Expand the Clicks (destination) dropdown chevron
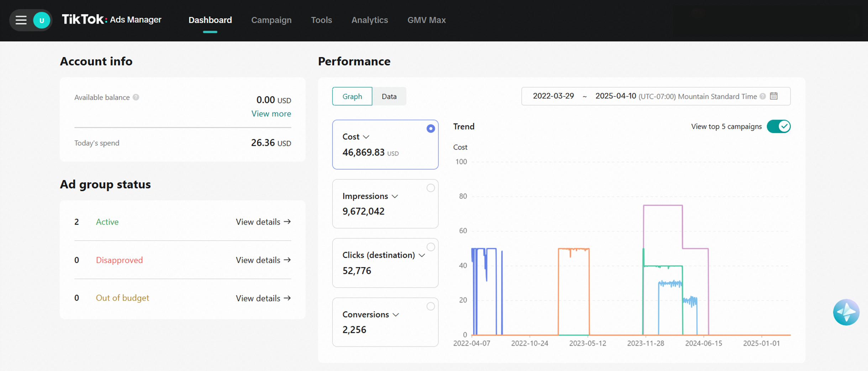This screenshot has height=371, width=868. click(422, 255)
